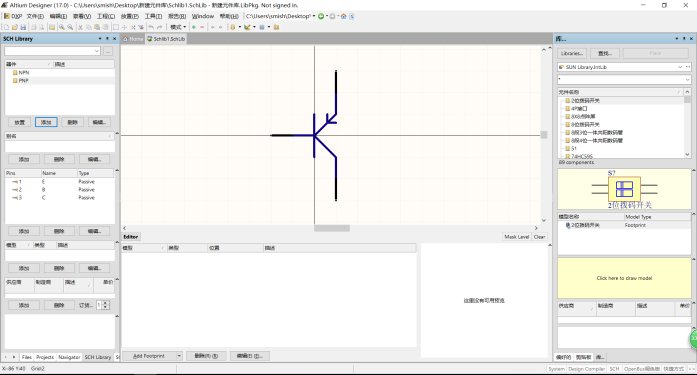Click the green back navigation arrow icon

[320, 16]
